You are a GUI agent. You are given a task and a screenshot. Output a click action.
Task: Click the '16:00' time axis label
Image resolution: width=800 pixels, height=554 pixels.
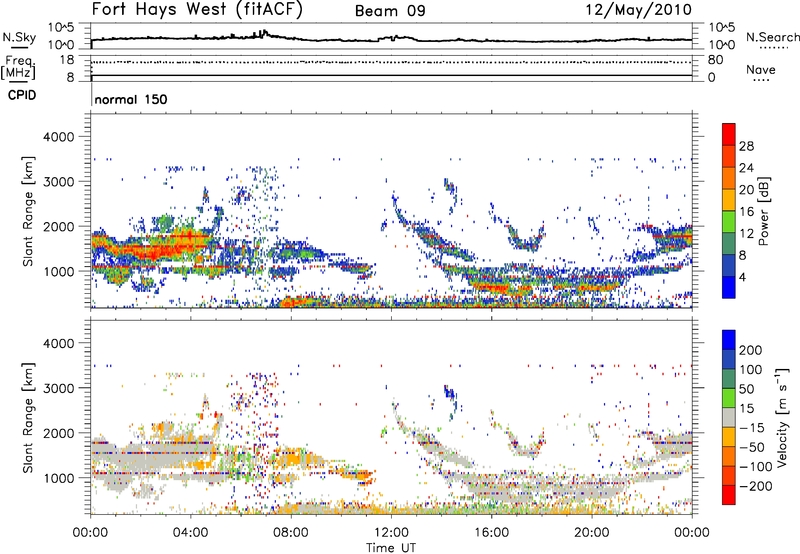pos(491,533)
